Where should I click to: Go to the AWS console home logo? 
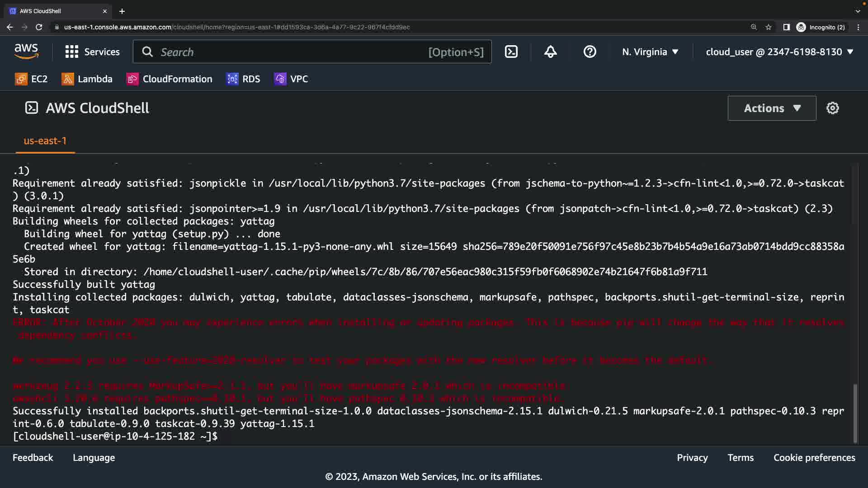click(26, 52)
